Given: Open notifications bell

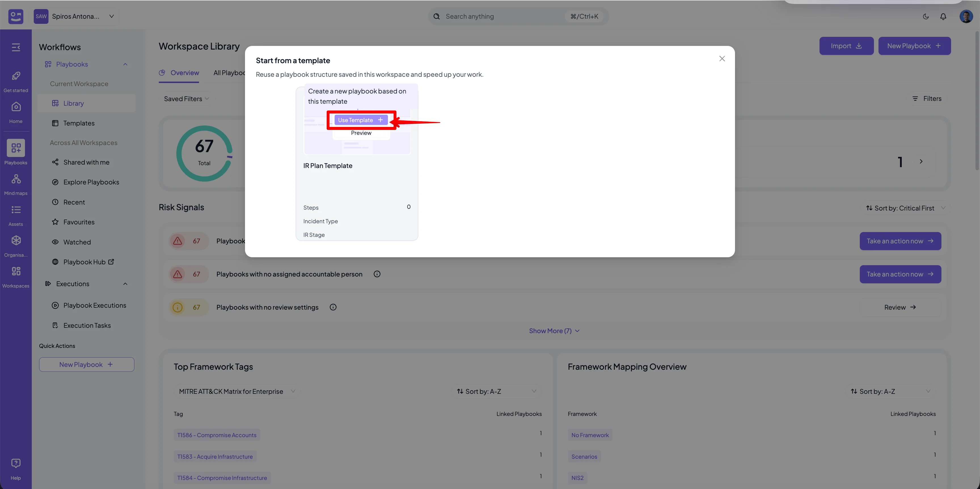Looking at the screenshot, I should (943, 16).
